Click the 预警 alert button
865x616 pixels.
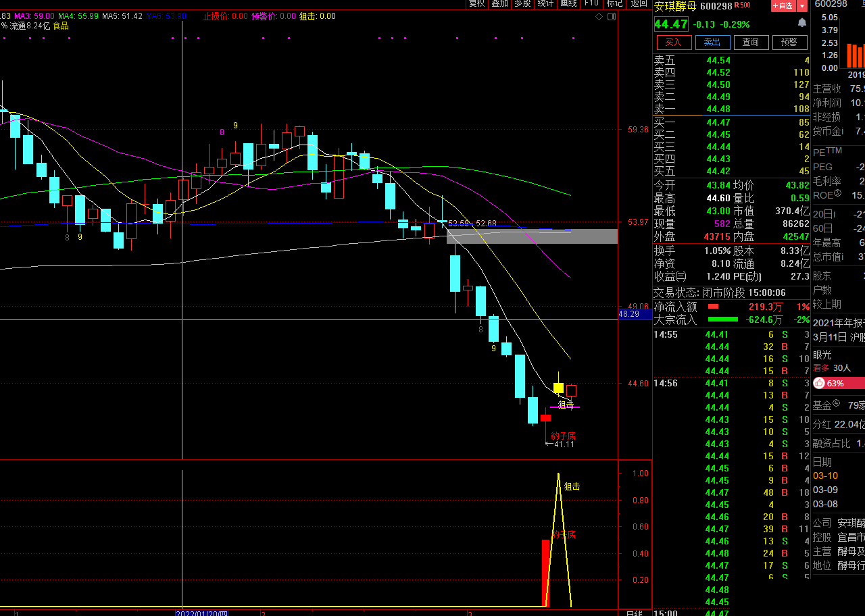click(x=789, y=43)
